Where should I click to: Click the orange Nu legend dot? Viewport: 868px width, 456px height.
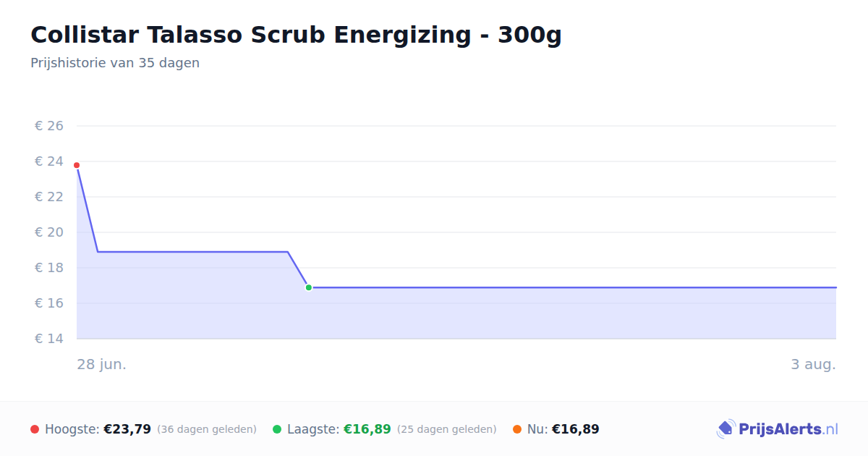point(517,429)
